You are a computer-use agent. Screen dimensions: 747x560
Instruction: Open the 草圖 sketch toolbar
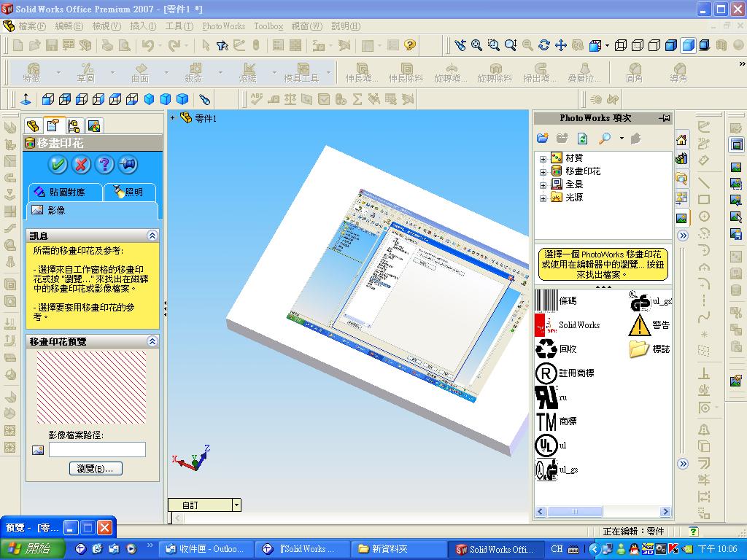pos(86,72)
